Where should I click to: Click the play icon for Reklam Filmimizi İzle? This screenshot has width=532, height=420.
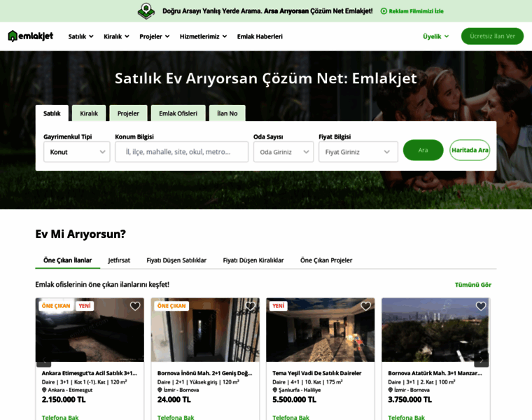pyautogui.click(x=384, y=11)
